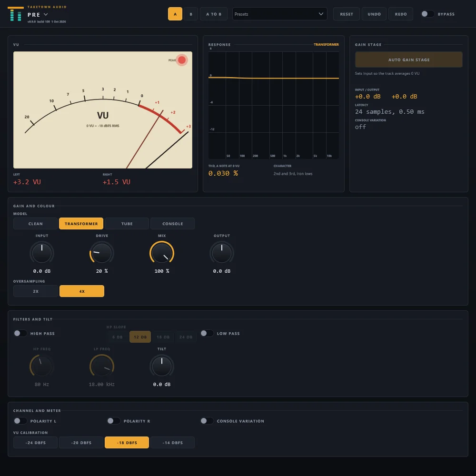Select the CONSOLE model
The height and width of the screenshot is (476, 476).
172,224
